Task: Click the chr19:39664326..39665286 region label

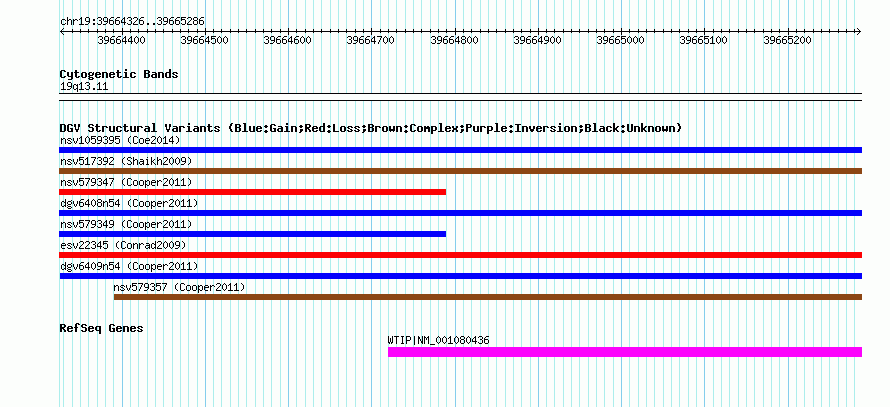Action: pyautogui.click(x=132, y=22)
